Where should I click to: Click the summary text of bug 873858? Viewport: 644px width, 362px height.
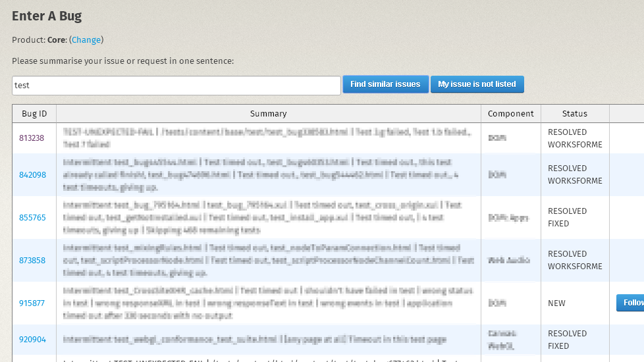pyautogui.click(x=269, y=260)
